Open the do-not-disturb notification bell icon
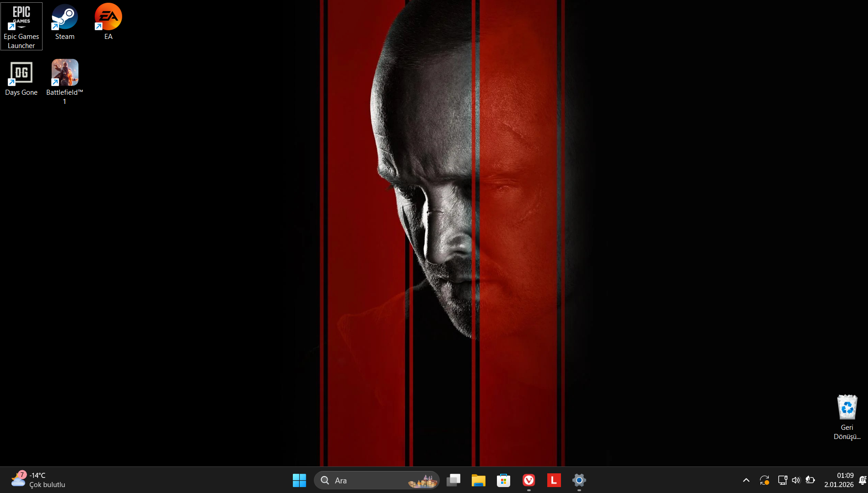The image size is (868, 493). coord(863,480)
